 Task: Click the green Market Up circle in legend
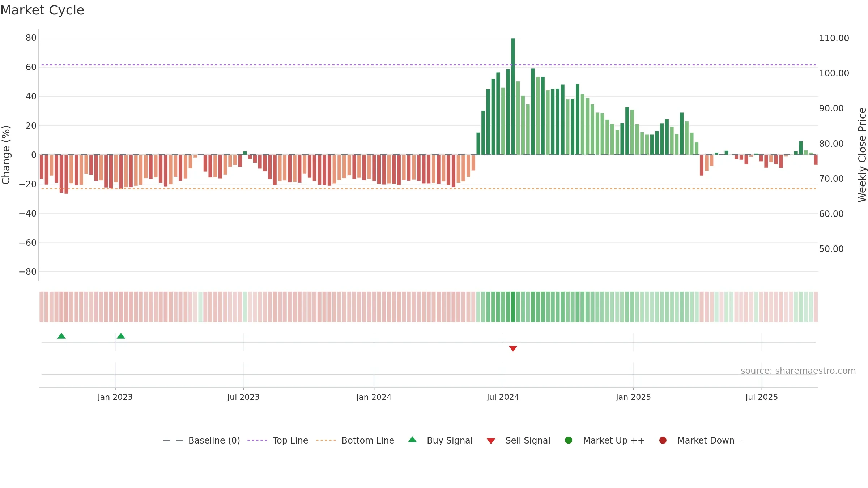(569, 440)
